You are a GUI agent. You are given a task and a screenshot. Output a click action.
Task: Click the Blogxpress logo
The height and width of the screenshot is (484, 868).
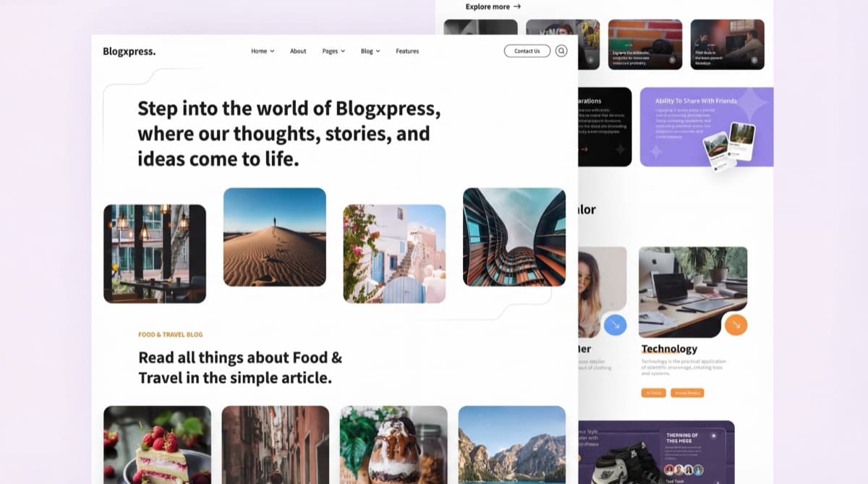[x=129, y=51]
